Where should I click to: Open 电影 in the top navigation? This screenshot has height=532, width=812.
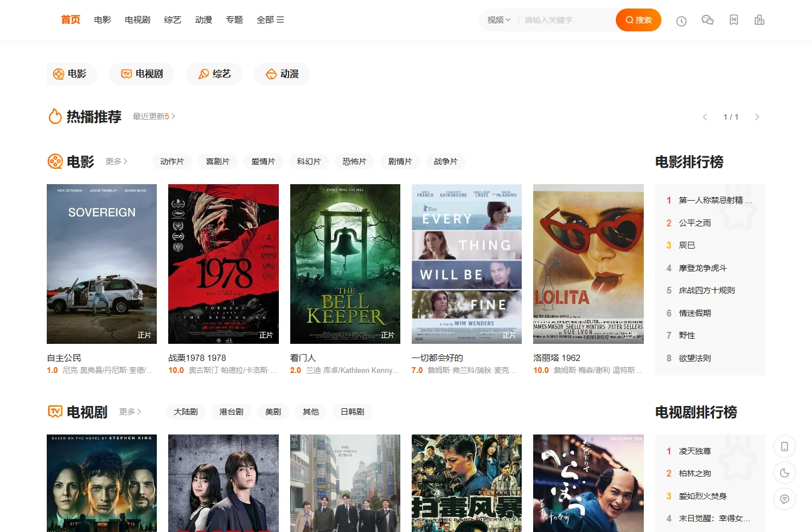point(103,20)
